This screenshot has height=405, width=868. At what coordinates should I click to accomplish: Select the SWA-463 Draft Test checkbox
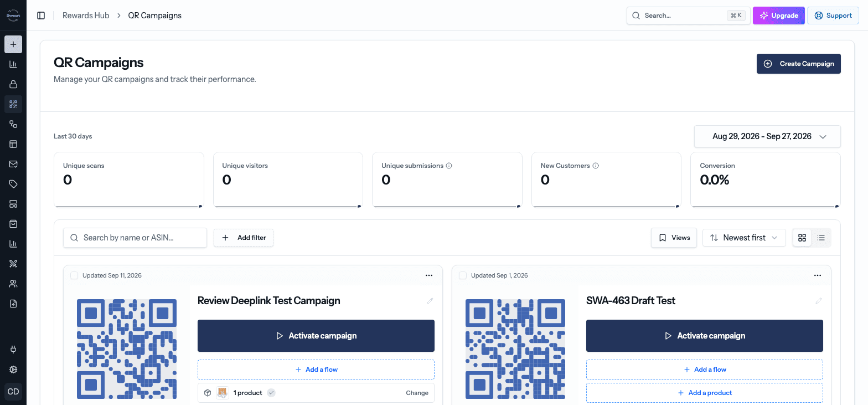463,275
